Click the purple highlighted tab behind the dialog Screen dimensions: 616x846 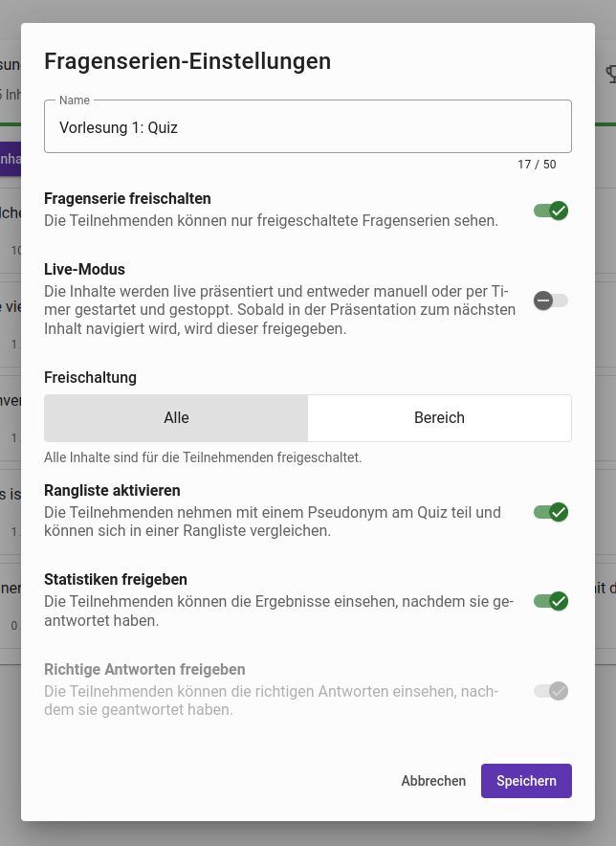tap(8, 158)
